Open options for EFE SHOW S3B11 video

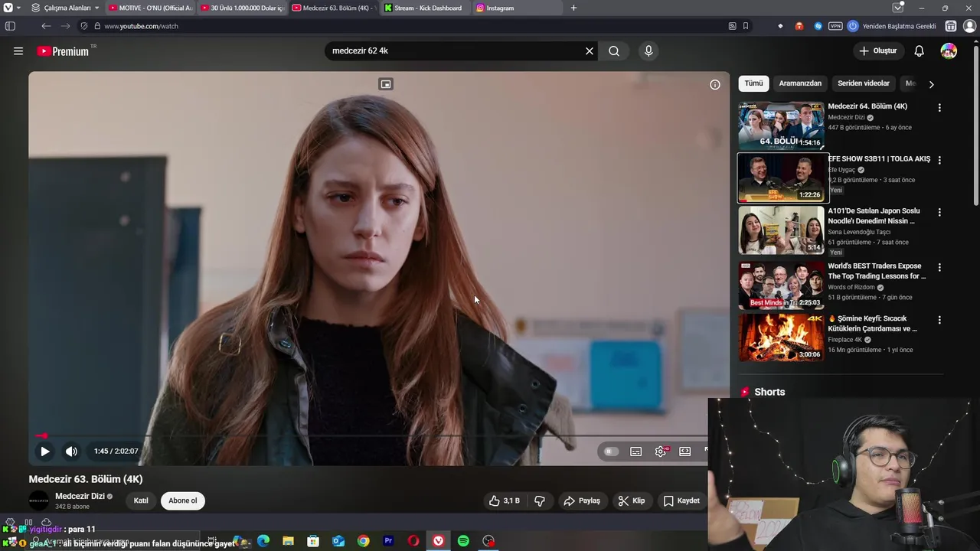(x=939, y=160)
